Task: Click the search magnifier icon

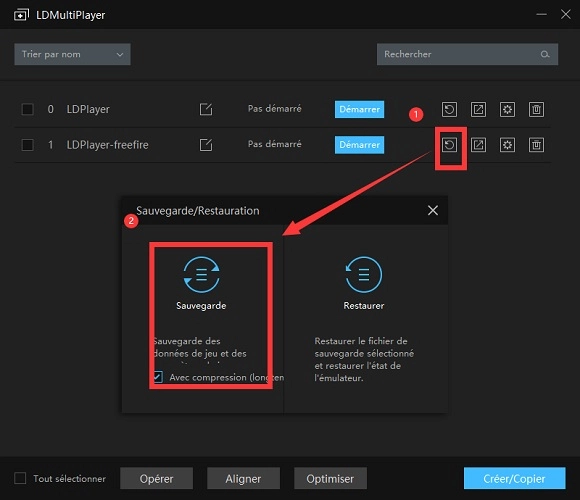Action: (x=544, y=54)
